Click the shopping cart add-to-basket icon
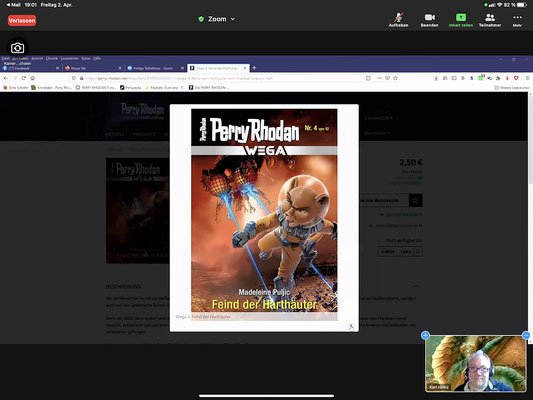 pyautogui.click(x=415, y=201)
